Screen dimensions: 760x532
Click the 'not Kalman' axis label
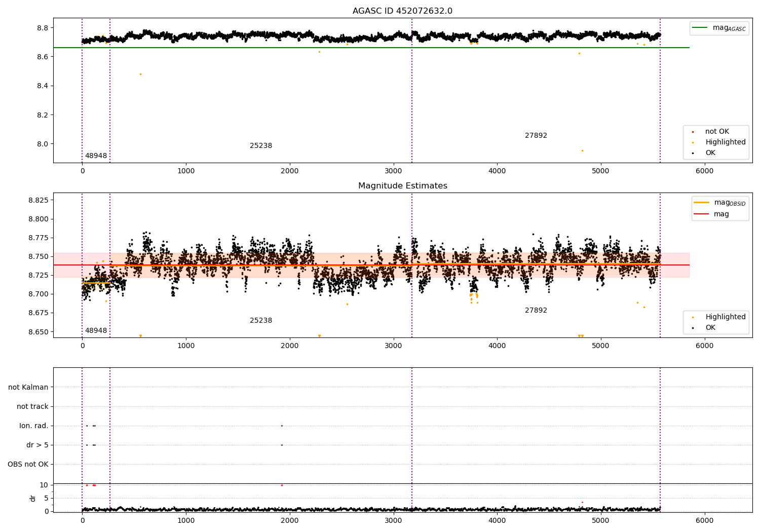[28, 388]
